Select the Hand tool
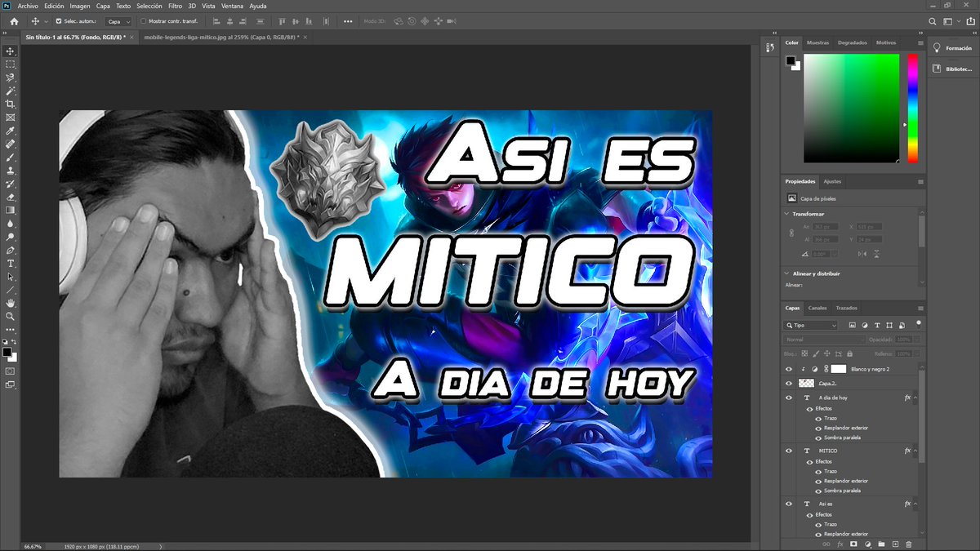The image size is (980, 551). (11, 303)
